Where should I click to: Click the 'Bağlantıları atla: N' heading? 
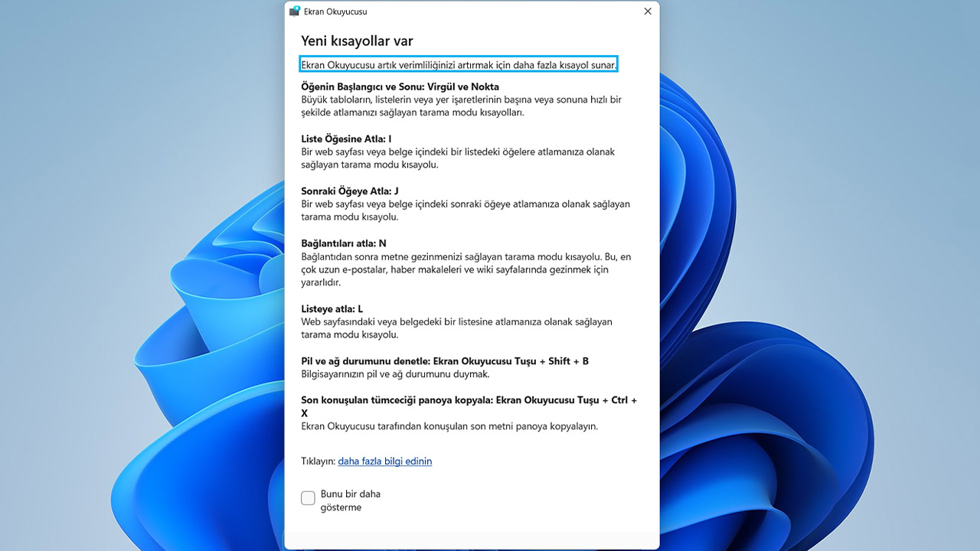coord(343,243)
